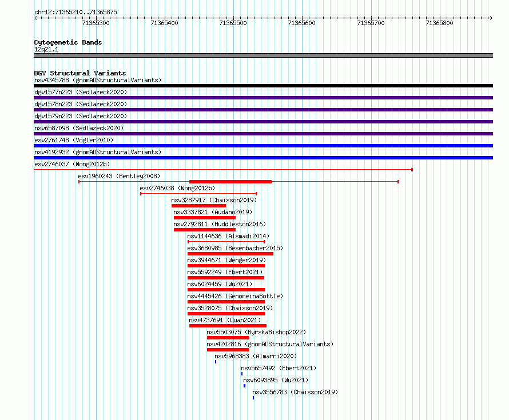Click red bar under nsv3287917 Chaisson2019
This screenshot has width=509, height=420.
point(198,206)
